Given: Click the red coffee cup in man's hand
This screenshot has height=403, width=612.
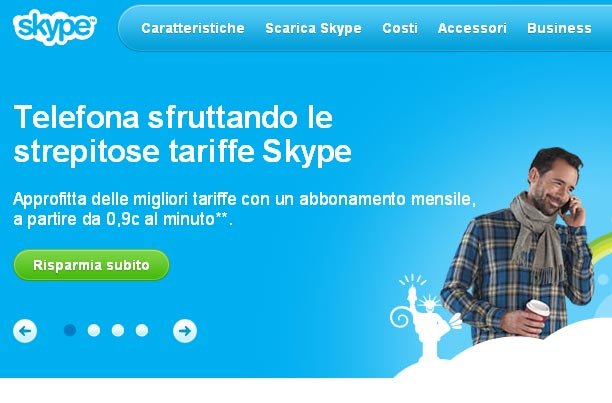Looking at the screenshot, I should (538, 313).
